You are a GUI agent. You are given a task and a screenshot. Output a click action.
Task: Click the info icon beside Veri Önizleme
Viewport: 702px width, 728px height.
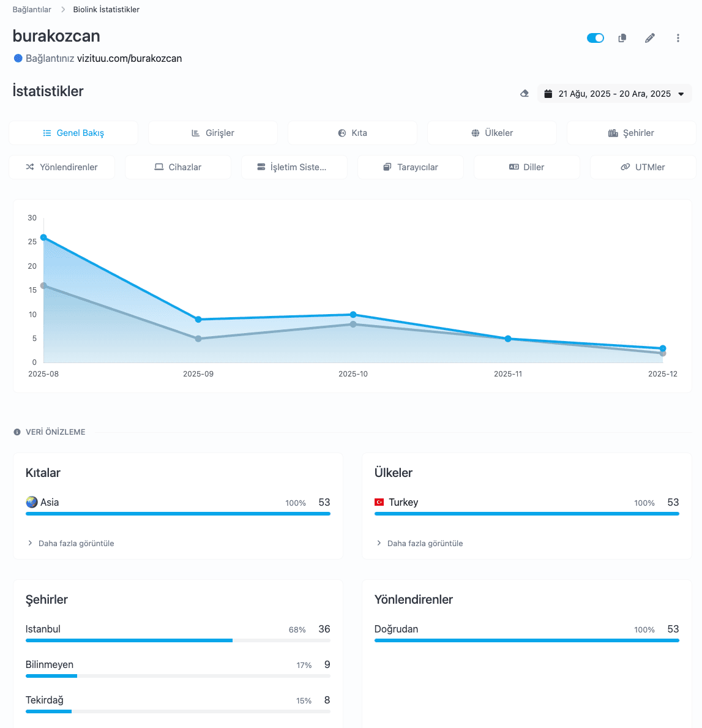coord(17,432)
